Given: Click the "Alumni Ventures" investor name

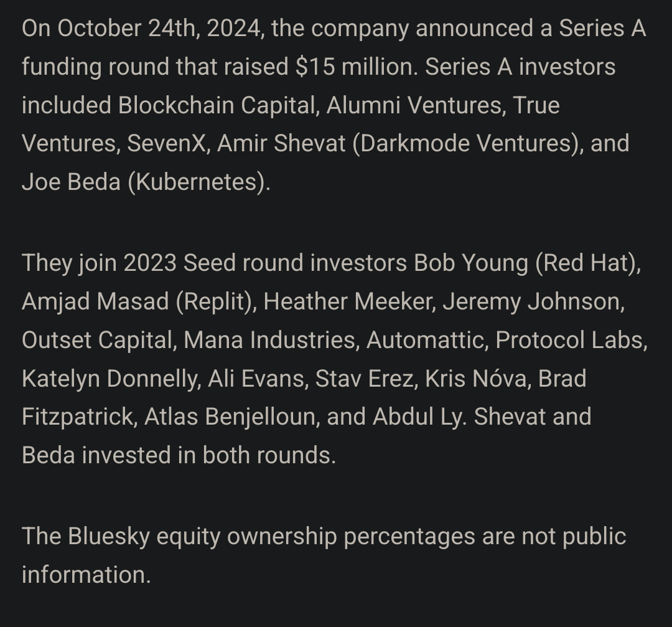Looking at the screenshot, I should (414, 105).
